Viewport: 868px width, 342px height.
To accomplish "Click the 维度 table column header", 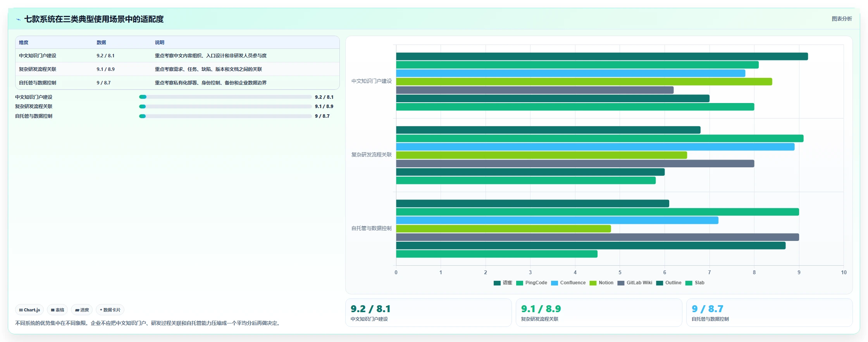I will pyautogui.click(x=24, y=43).
